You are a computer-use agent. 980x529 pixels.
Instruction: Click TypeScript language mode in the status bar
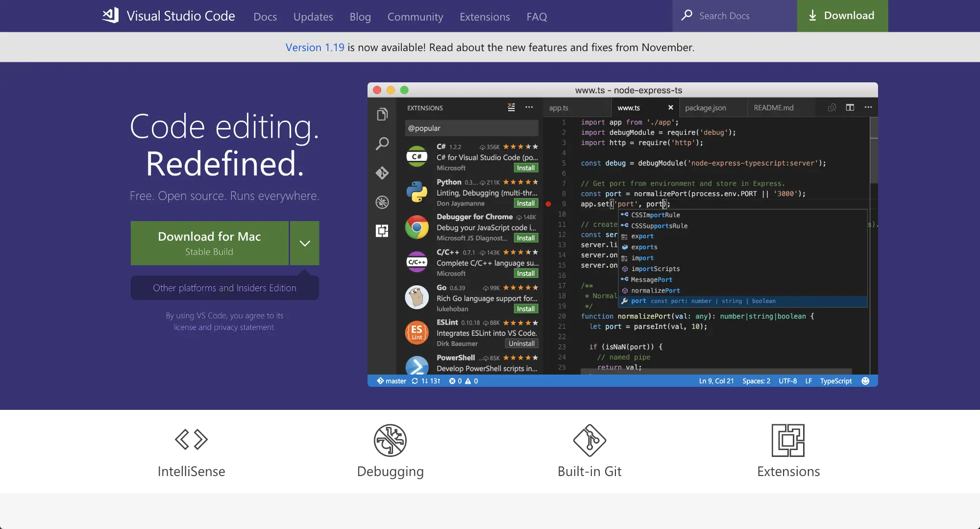[835, 380]
